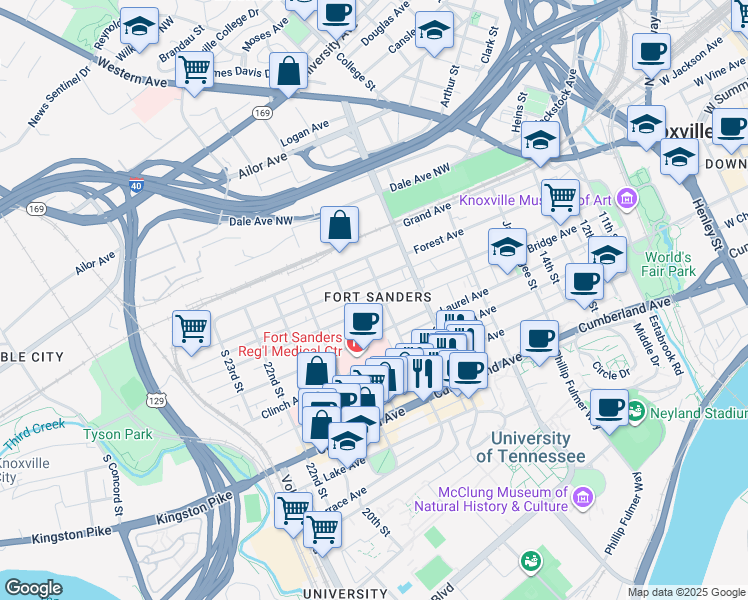Select the McClung Museum of Natural History label

pos(491,499)
